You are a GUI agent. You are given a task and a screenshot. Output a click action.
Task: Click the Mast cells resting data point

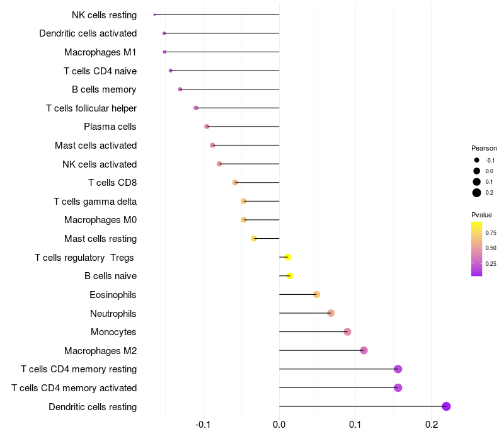(254, 239)
